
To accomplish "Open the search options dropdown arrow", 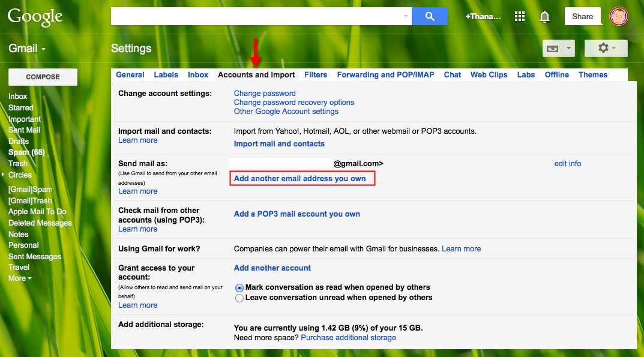I will [406, 16].
